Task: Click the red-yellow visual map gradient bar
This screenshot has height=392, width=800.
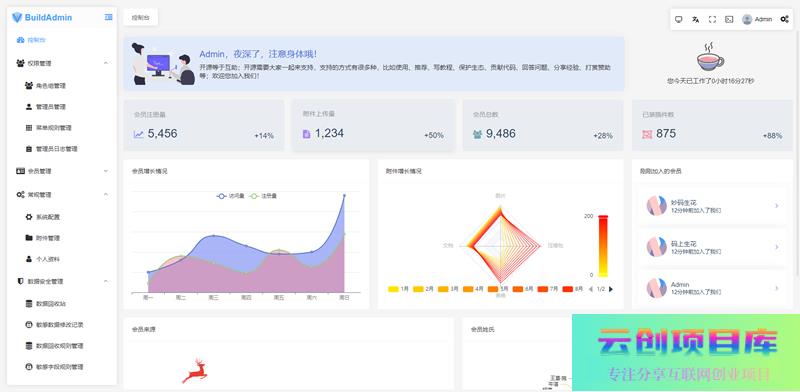Action: tap(603, 246)
